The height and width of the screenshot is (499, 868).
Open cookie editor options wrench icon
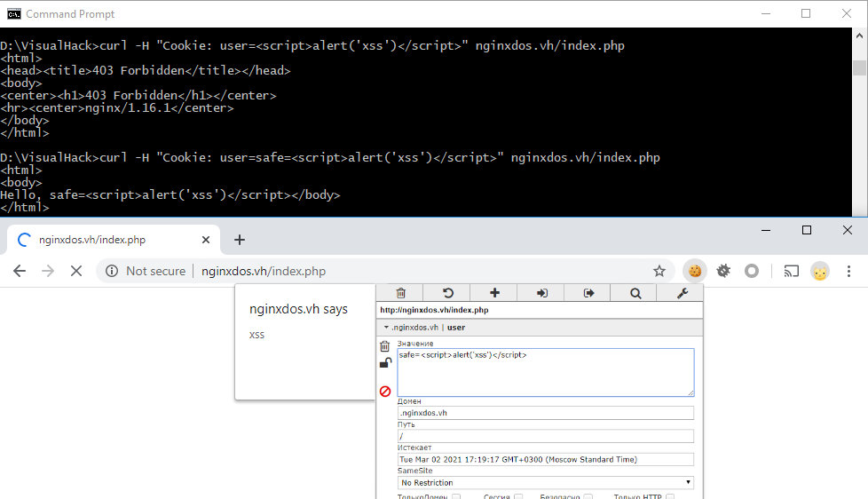point(682,293)
